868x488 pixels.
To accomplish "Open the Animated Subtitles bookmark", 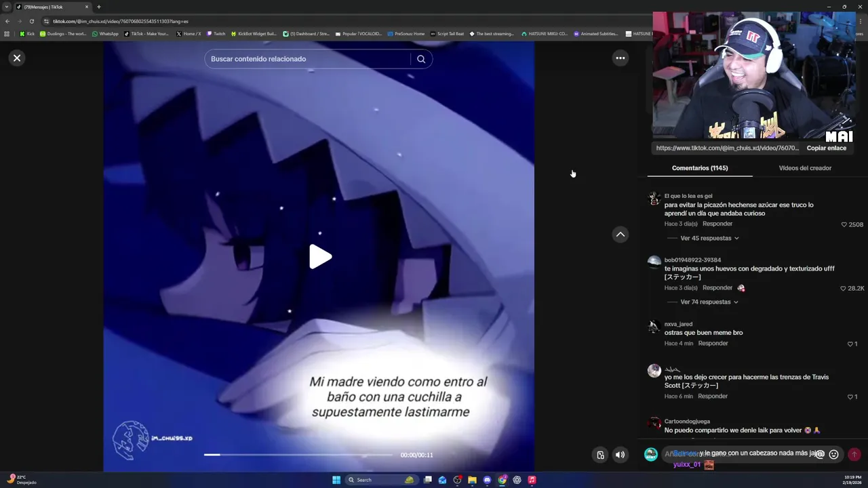I will coord(596,33).
